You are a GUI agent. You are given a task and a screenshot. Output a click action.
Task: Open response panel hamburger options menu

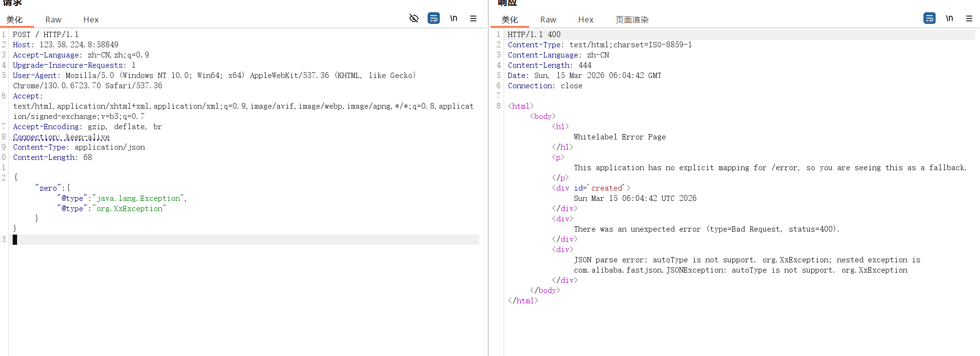tap(969, 19)
